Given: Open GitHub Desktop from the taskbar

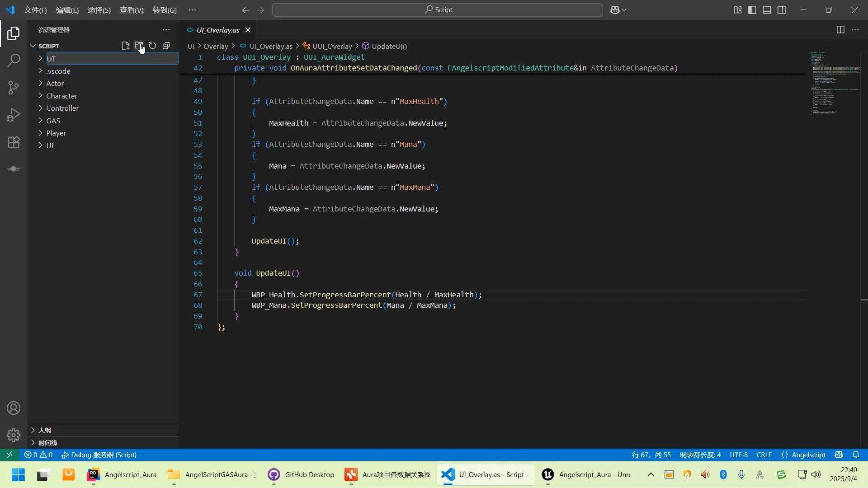Looking at the screenshot, I should (x=301, y=475).
